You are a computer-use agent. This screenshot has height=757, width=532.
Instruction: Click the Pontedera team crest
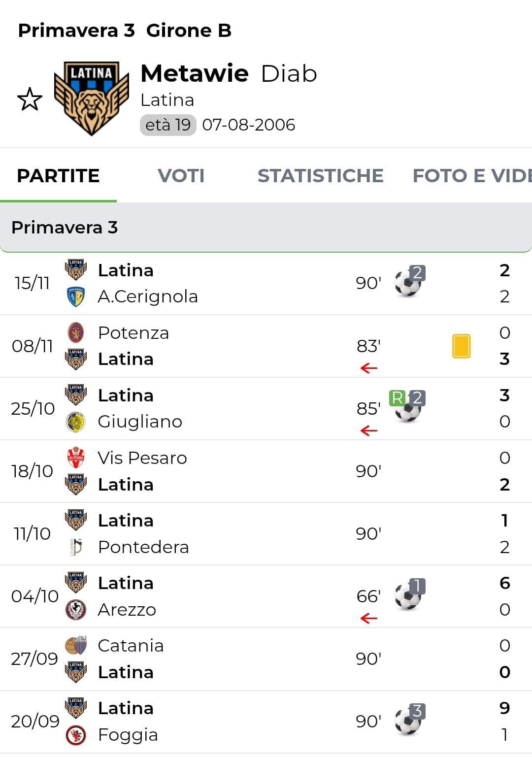pos(76,547)
